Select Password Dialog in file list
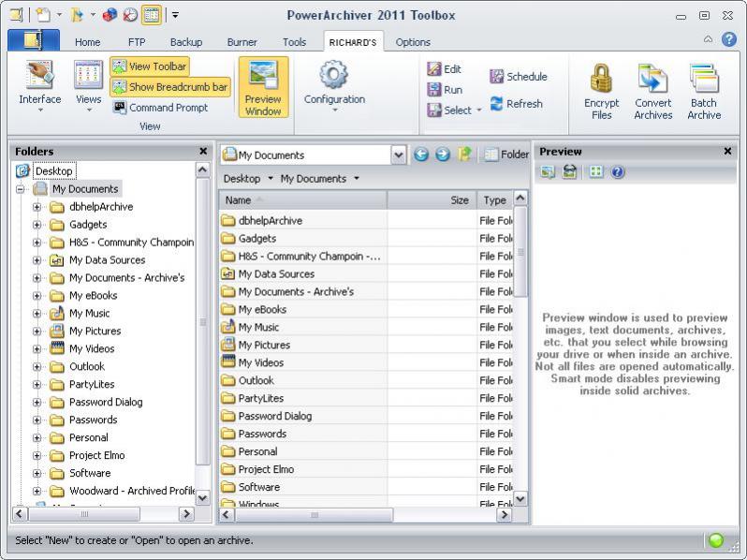This screenshot has height=560, width=747. [275, 416]
